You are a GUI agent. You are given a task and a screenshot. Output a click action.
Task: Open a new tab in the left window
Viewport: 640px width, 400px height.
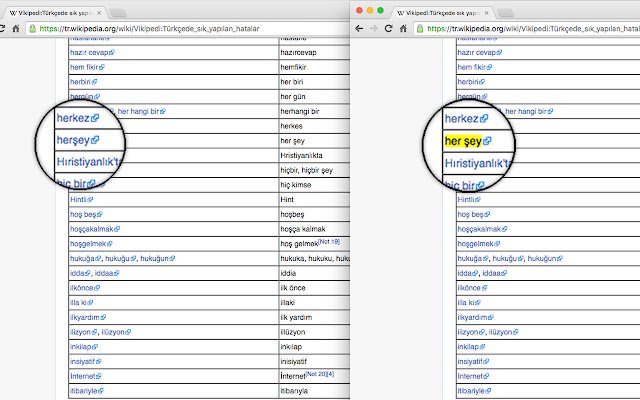point(118,13)
